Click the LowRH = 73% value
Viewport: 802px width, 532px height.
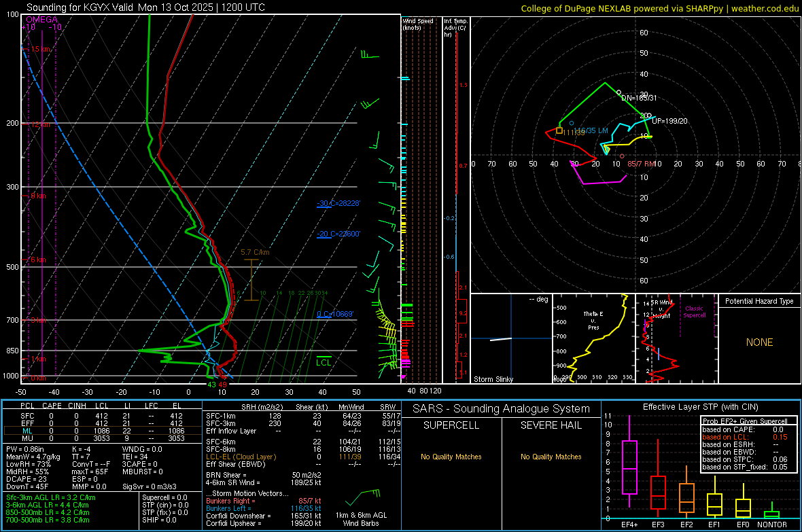[x=29, y=464]
